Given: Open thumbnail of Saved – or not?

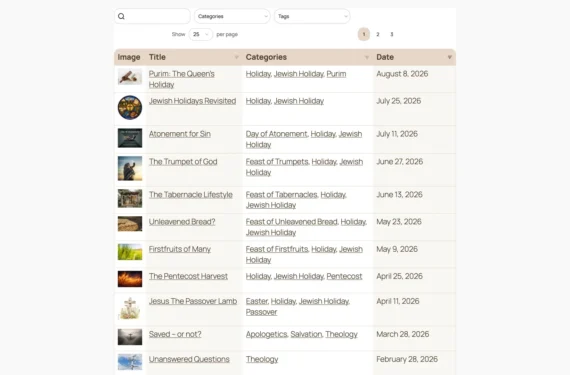Looking at the screenshot, I should tap(130, 337).
